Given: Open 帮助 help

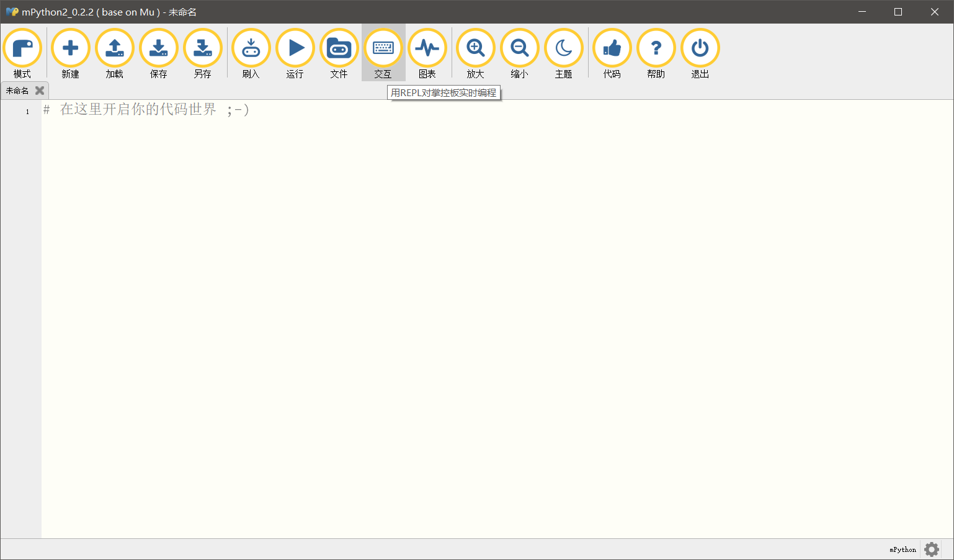Looking at the screenshot, I should pos(656,53).
